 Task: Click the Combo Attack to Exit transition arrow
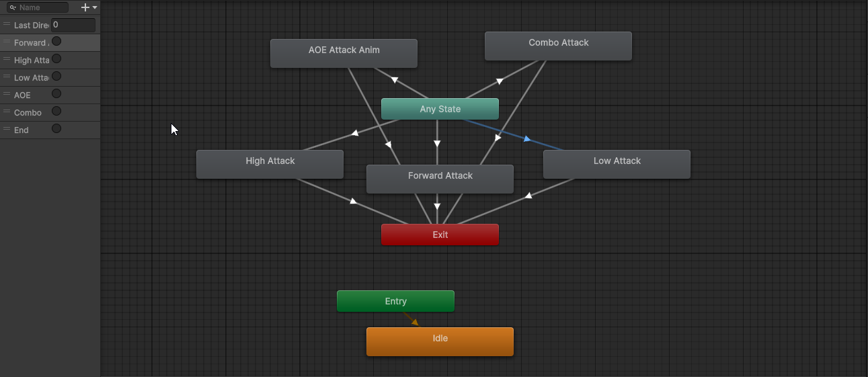coord(498,138)
